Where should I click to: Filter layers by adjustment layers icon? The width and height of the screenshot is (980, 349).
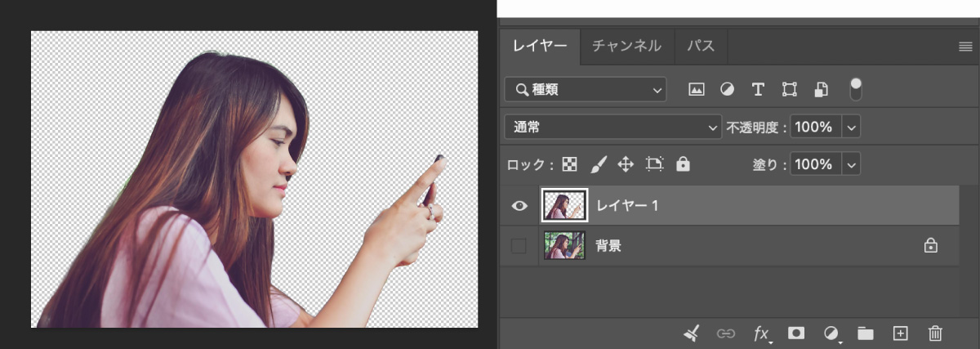[727, 89]
